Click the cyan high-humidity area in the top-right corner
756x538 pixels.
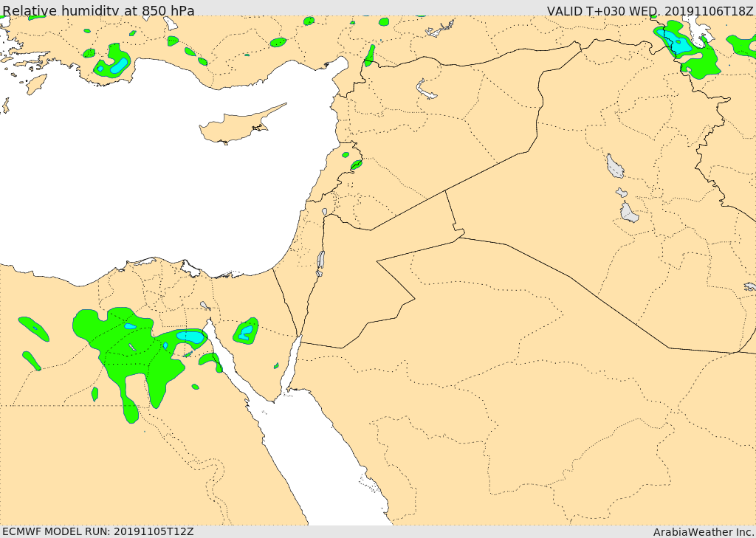coord(678,42)
